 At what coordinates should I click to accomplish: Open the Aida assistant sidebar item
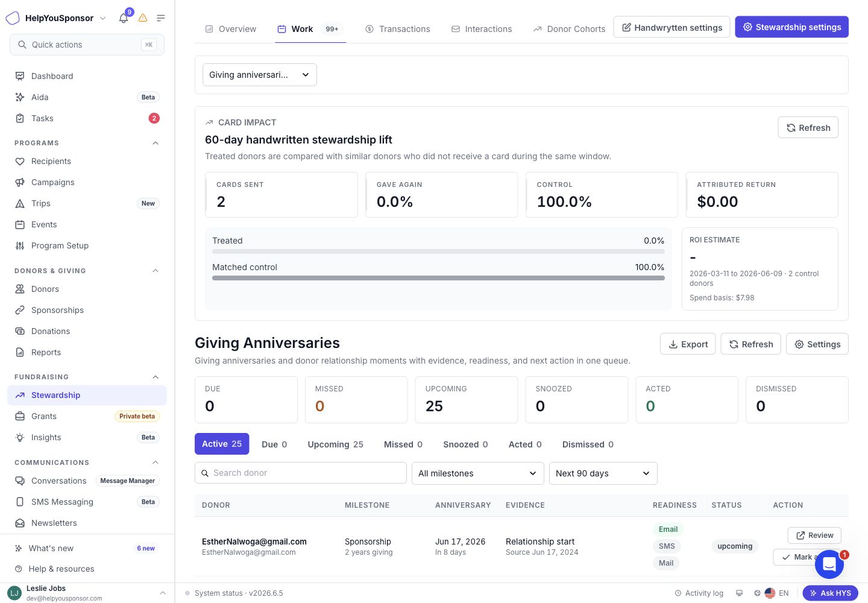(87, 97)
